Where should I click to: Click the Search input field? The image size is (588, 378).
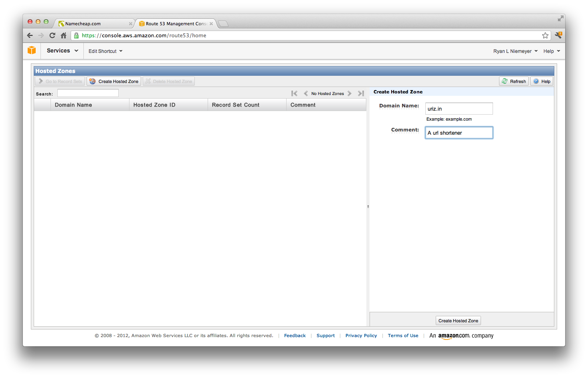(x=88, y=93)
